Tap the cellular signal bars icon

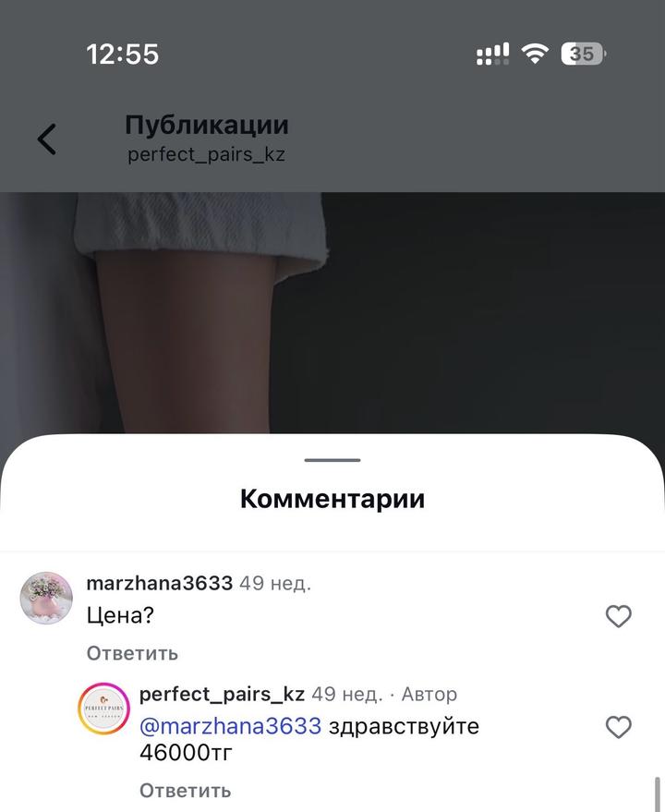point(492,54)
